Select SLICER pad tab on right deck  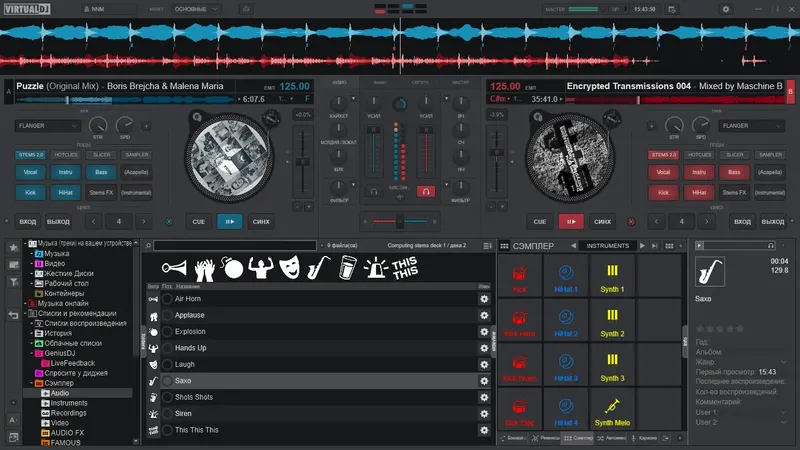pyautogui.click(x=735, y=155)
